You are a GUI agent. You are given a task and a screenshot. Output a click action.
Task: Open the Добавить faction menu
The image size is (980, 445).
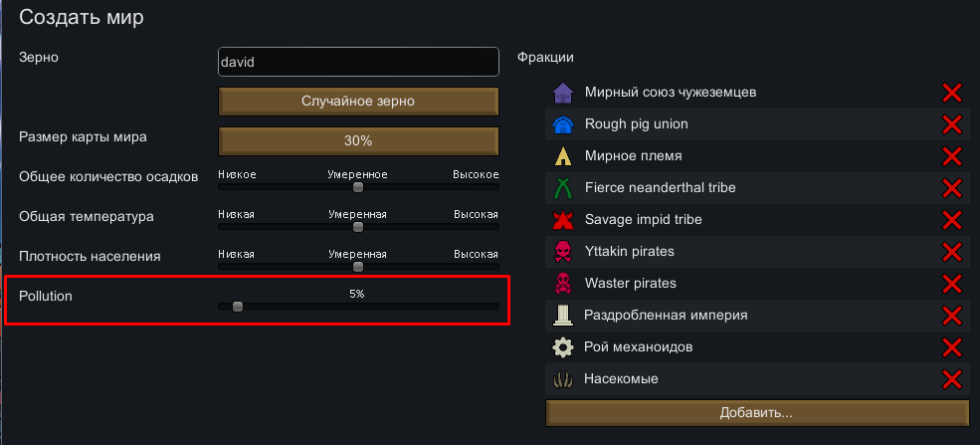756,412
